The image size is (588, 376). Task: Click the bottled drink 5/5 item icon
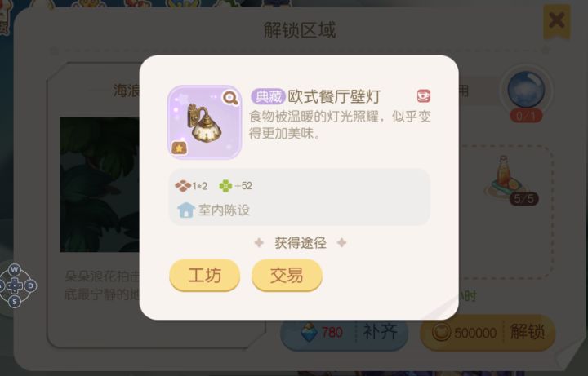[x=506, y=178]
